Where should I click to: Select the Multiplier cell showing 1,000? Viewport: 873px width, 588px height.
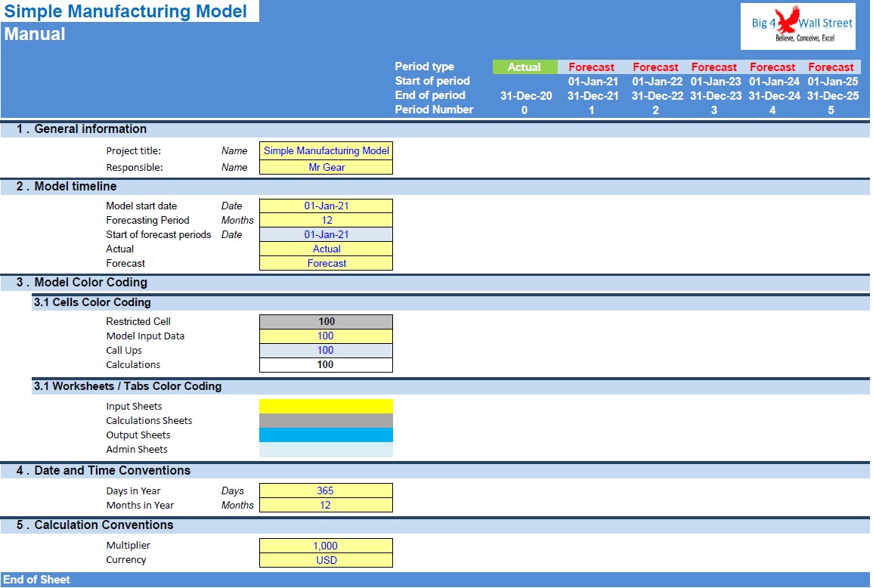pos(327,546)
